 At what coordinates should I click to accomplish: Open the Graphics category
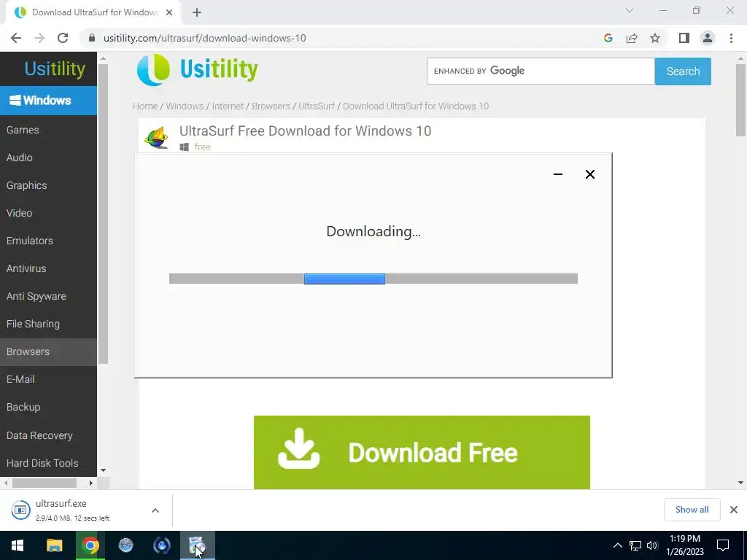[x=48, y=185]
